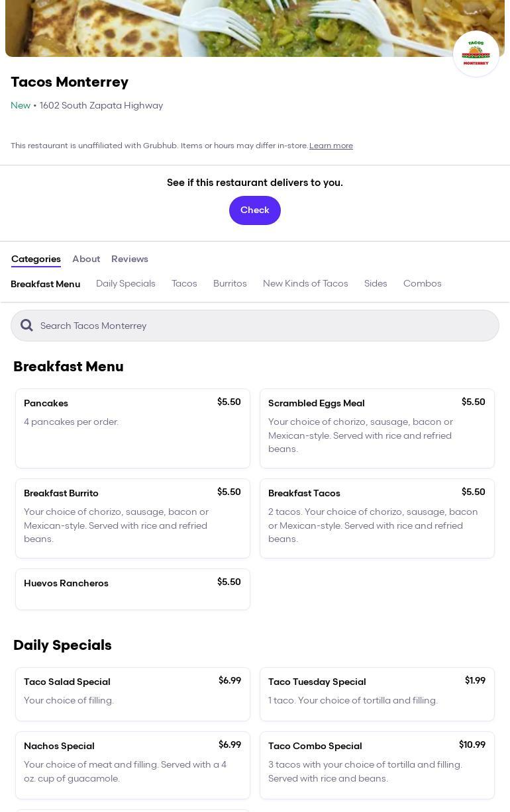Image resolution: width=510 pixels, height=812 pixels.
Task: Select the Huevos Rancheros item
Action: pos(132,588)
